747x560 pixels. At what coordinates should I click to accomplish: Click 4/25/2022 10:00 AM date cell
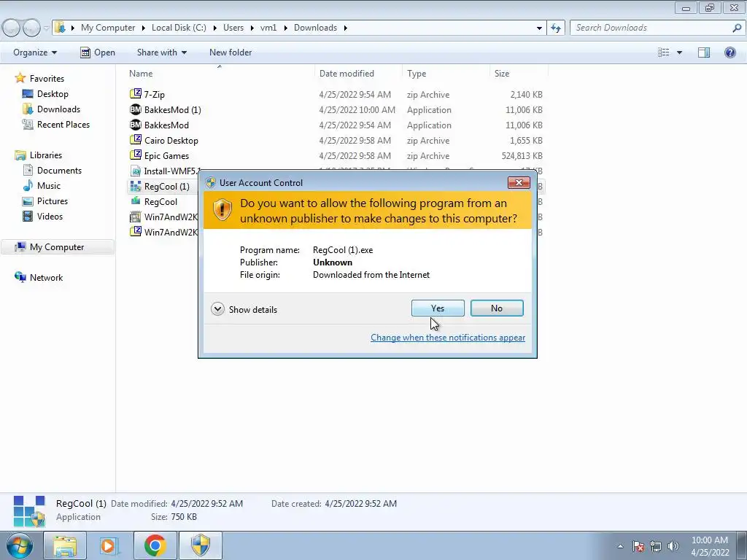357,109
